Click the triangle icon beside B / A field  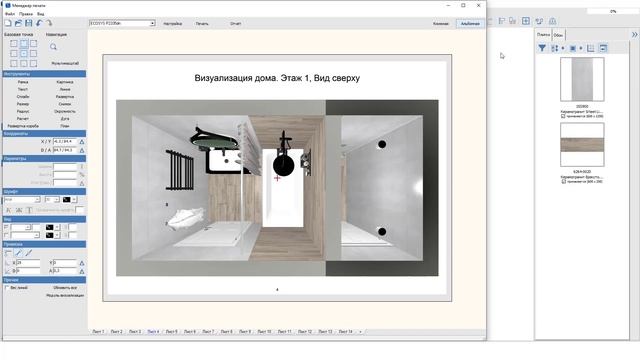click(x=82, y=150)
